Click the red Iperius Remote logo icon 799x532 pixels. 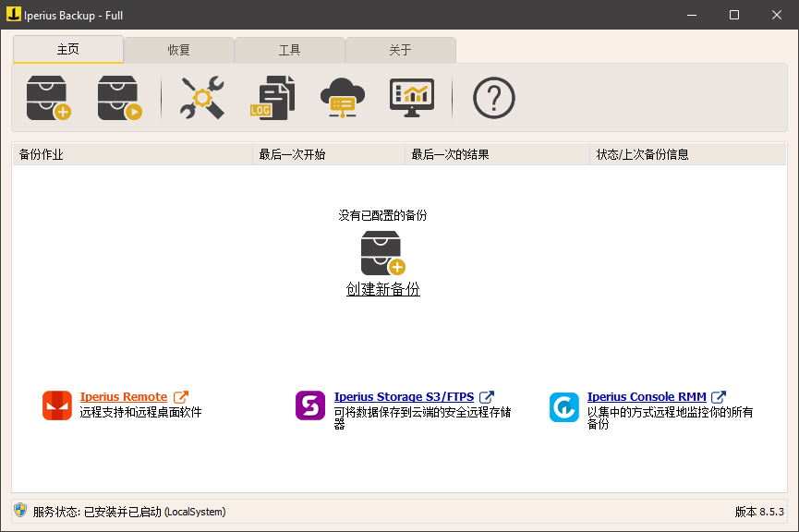(54, 406)
